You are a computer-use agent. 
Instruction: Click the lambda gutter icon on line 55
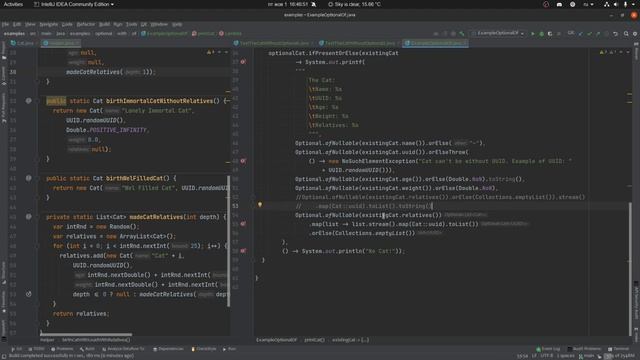click(x=243, y=224)
